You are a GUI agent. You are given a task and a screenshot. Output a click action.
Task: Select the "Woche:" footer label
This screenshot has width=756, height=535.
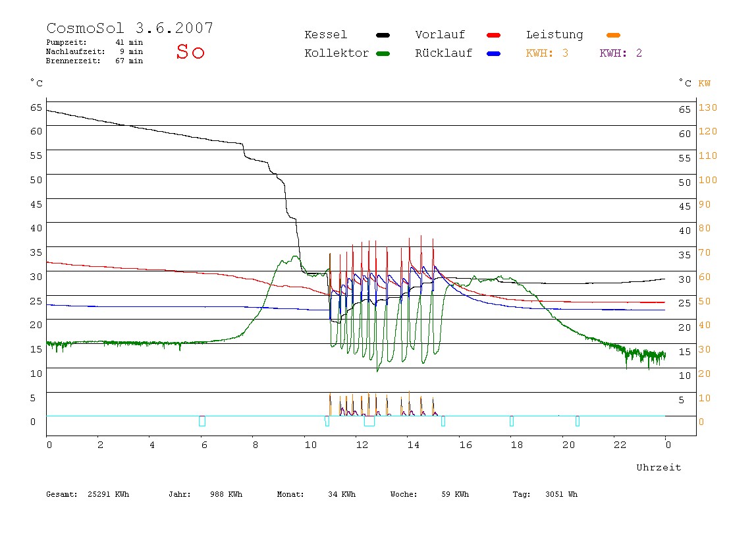pos(404,494)
